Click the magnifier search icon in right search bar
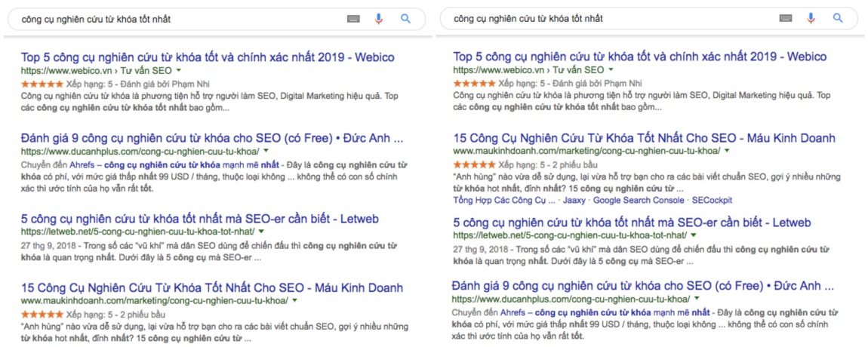The width and height of the screenshot is (868, 347). pos(838,18)
